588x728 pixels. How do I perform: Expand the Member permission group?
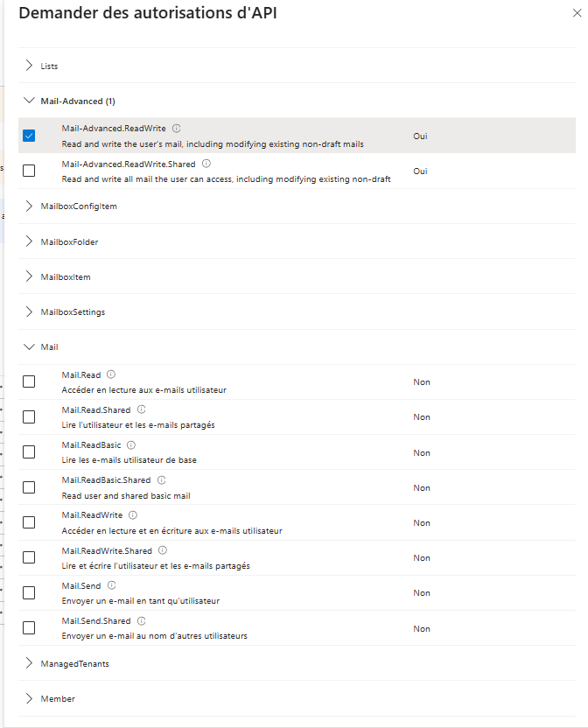[x=30, y=698]
